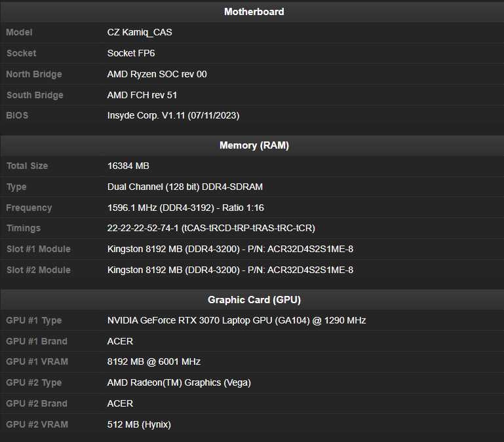Screen dimensions: 504x442
Task: Click the North Bridge label
Action: pyautogui.click(x=33, y=74)
